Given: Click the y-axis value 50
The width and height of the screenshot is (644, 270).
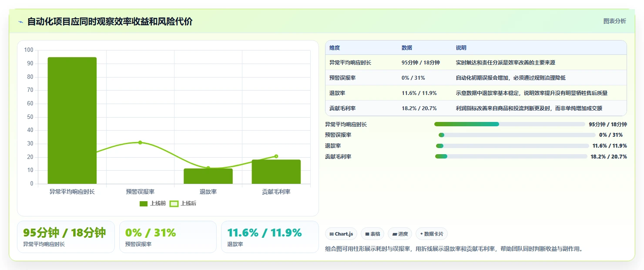Looking at the screenshot, I should (x=30, y=117).
